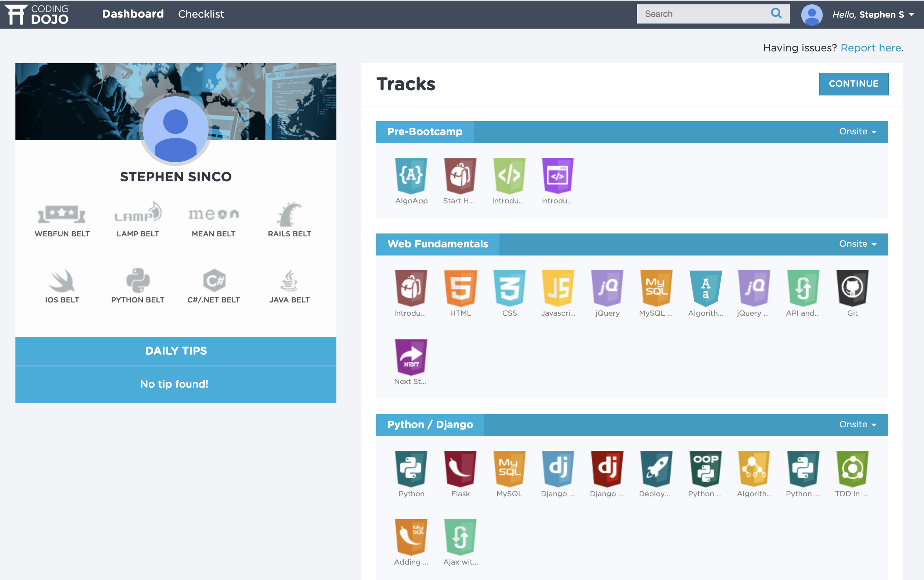Open the jQuery course icon
The height and width of the screenshot is (580, 924).
coord(607,288)
